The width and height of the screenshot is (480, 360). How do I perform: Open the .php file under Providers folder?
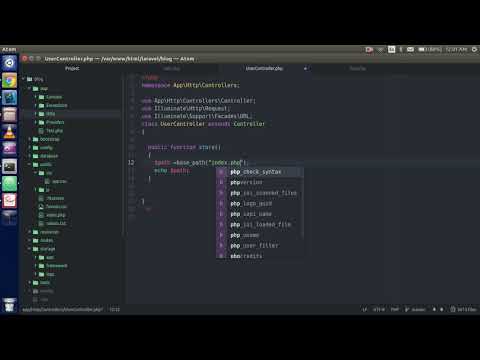[x=54, y=131]
